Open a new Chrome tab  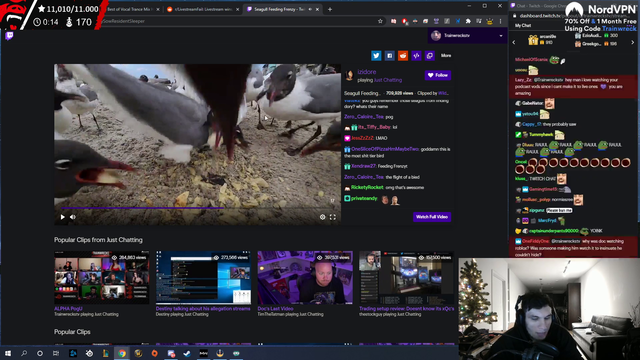(x=330, y=9)
